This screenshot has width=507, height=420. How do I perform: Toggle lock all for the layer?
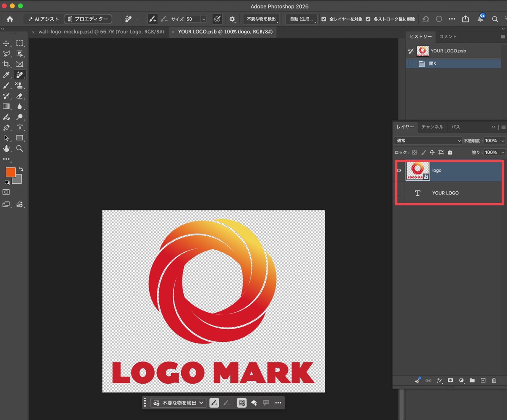(450, 152)
